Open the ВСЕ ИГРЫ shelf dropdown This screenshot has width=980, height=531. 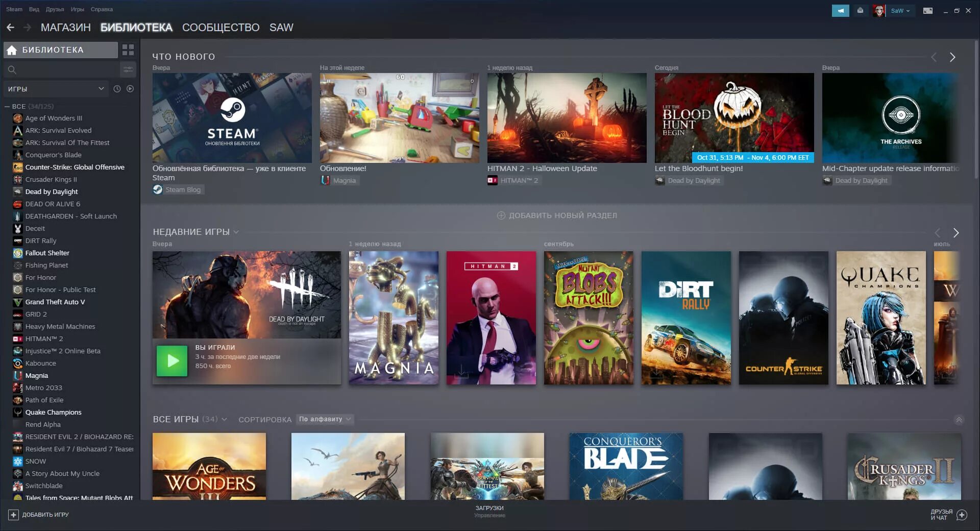click(224, 419)
